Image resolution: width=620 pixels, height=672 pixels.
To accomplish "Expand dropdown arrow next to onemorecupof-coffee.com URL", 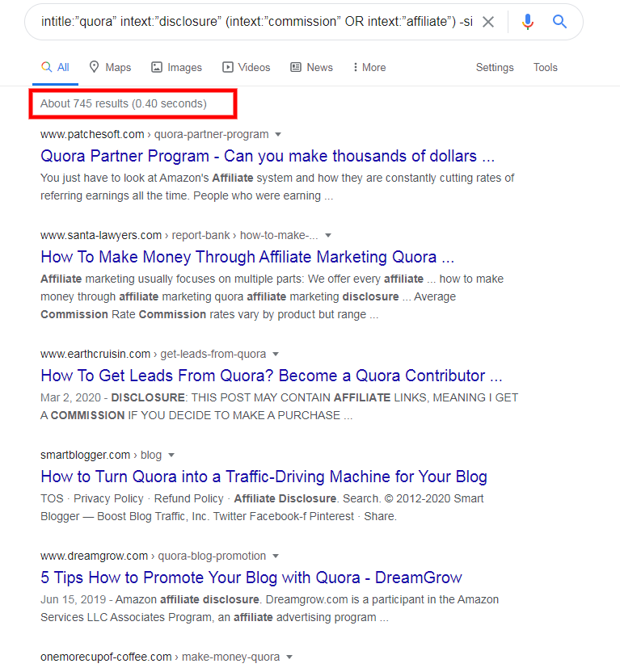I will pyautogui.click(x=289, y=657).
